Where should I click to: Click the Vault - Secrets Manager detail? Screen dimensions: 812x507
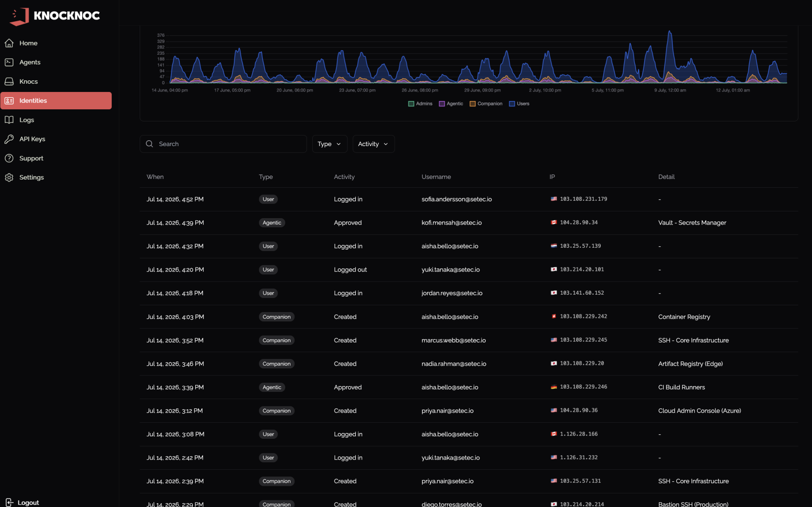[692, 223]
